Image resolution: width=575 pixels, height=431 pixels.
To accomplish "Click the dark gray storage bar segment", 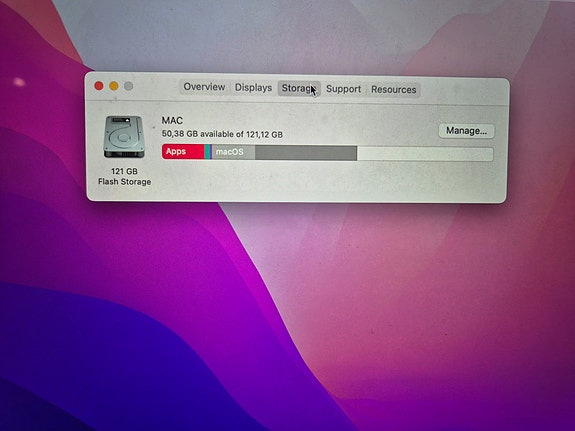I will [x=306, y=153].
